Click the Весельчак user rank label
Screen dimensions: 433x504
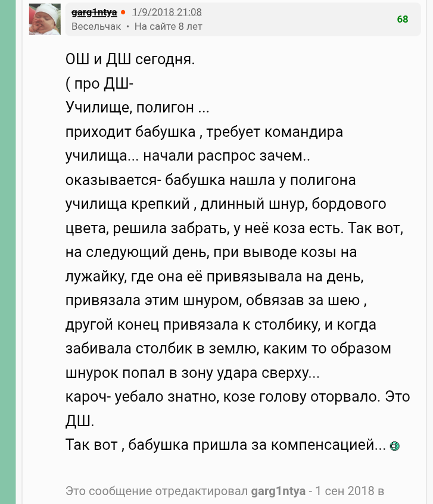(96, 26)
